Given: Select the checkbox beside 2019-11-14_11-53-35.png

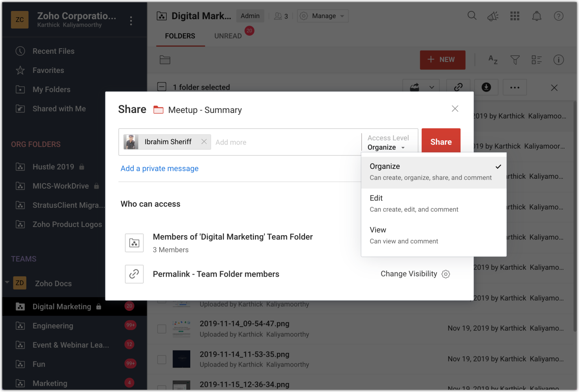Looking at the screenshot, I should 162,359.
